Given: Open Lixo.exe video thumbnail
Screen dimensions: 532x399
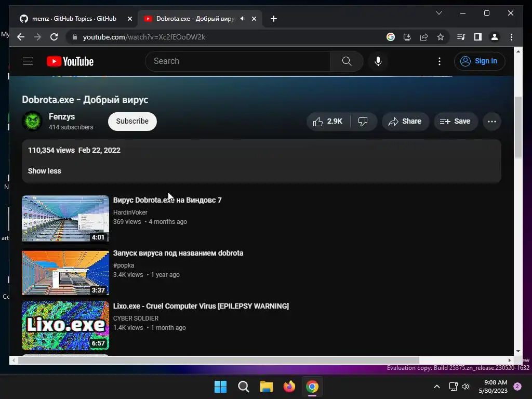Looking at the screenshot, I should click(x=65, y=326).
